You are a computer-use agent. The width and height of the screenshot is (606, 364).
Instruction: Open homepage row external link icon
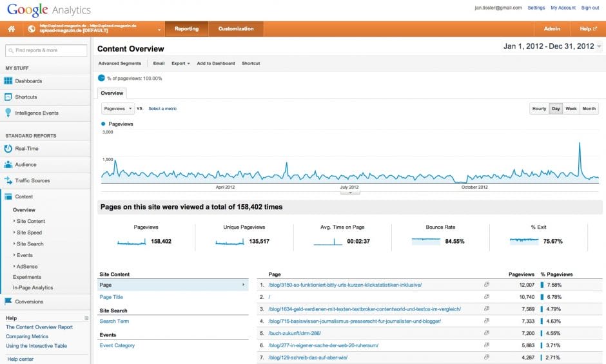(487, 296)
